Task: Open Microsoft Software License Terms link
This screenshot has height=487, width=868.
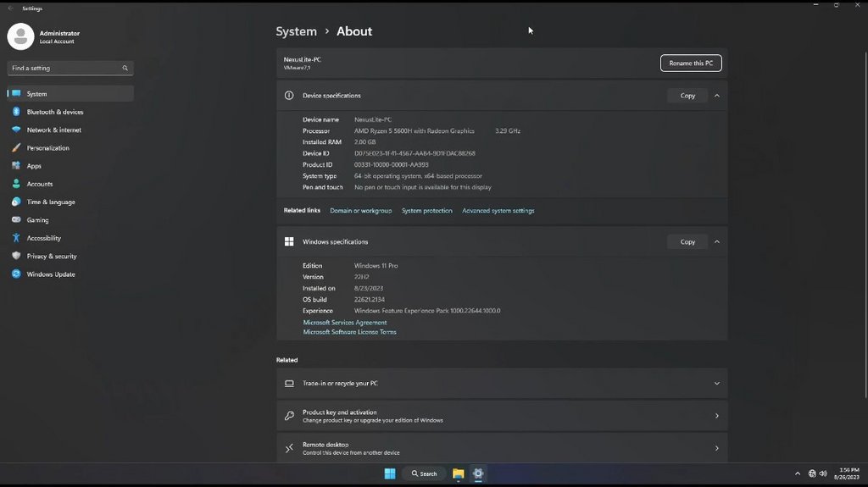Action: 350,332
